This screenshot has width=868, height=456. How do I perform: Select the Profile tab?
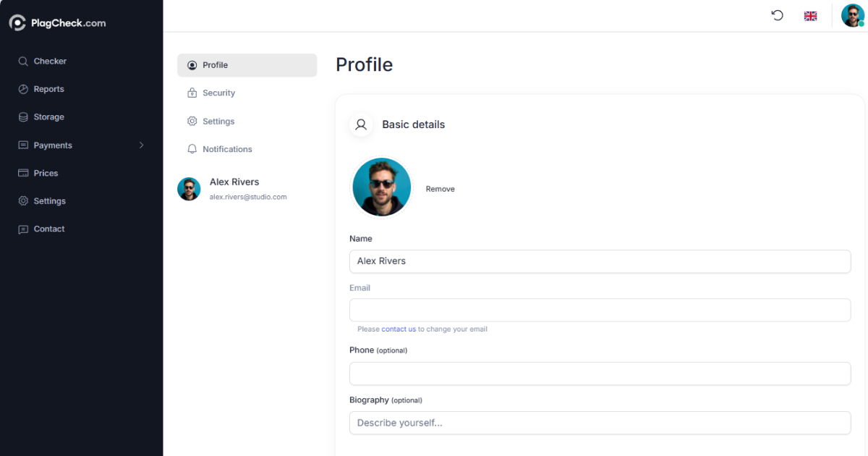click(214, 64)
